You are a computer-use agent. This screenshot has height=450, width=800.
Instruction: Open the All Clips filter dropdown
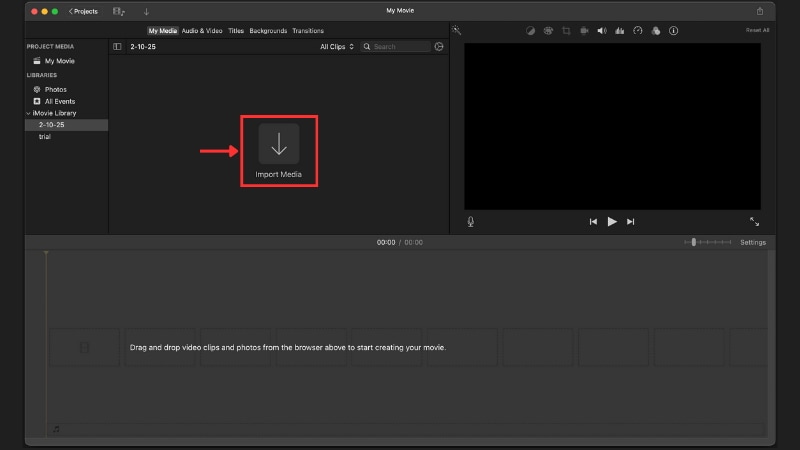(x=337, y=46)
